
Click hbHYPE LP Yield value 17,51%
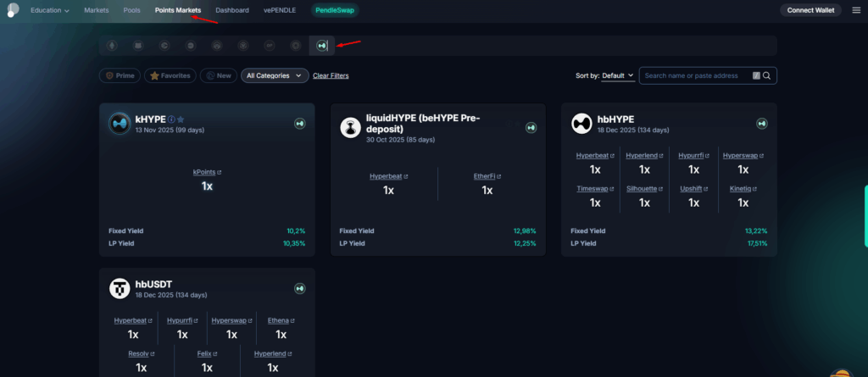pos(757,244)
